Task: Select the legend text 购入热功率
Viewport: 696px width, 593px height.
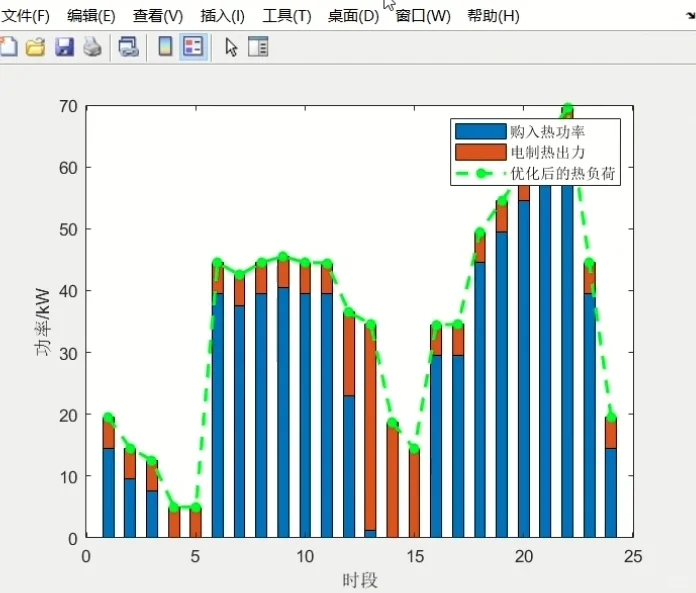Action: click(x=547, y=131)
